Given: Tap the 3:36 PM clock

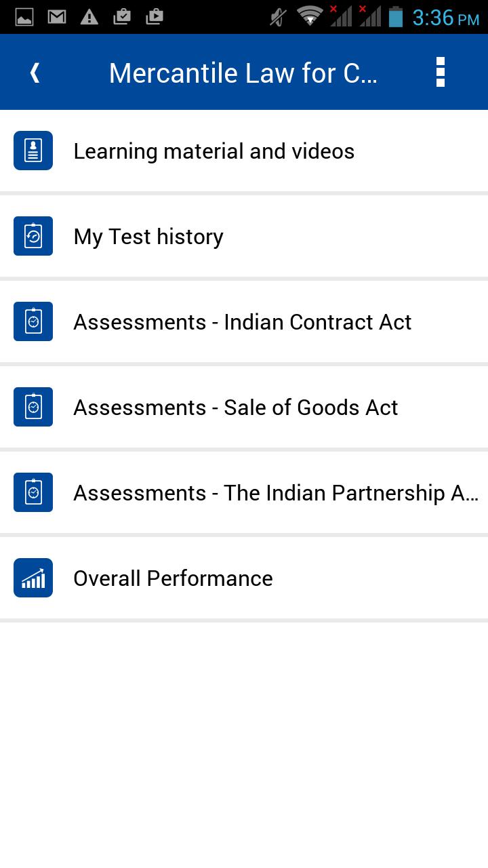Looking at the screenshot, I should [445, 18].
